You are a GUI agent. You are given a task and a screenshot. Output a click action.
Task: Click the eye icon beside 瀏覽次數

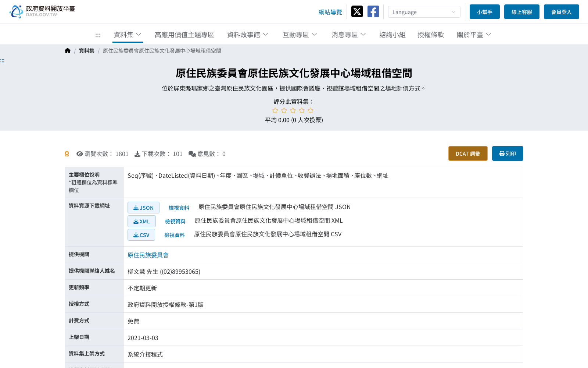pyautogui.click(x=80, y=154)
